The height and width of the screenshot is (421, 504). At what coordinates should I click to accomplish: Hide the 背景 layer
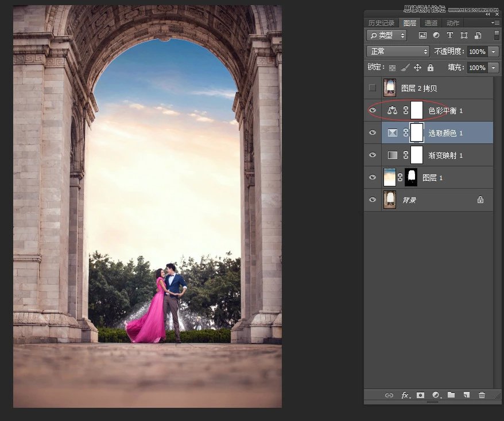[x=373, y=200]
